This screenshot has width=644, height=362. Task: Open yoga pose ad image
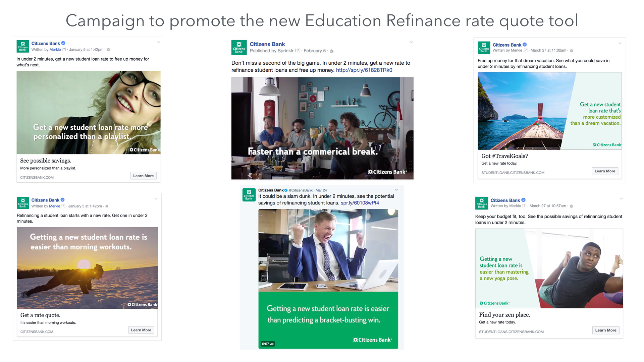[x=549, y=268]
